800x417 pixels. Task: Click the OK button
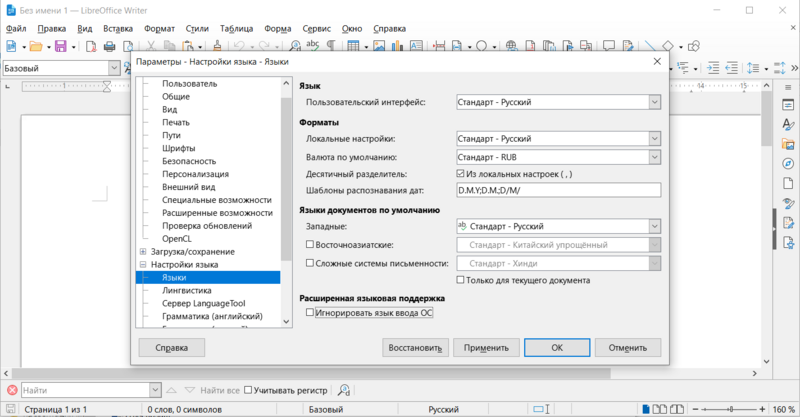click(557, 348)
